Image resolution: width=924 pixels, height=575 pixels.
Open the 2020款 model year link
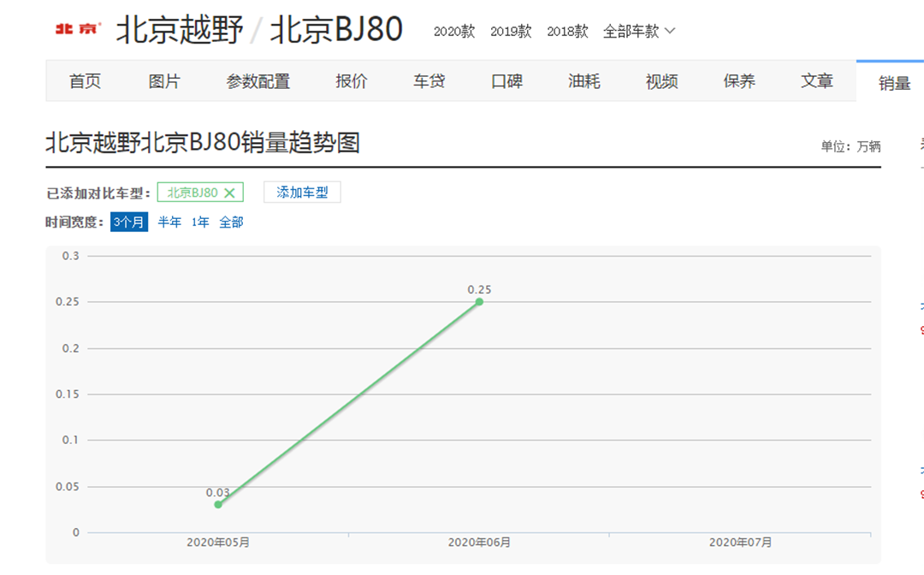(453, 32)
